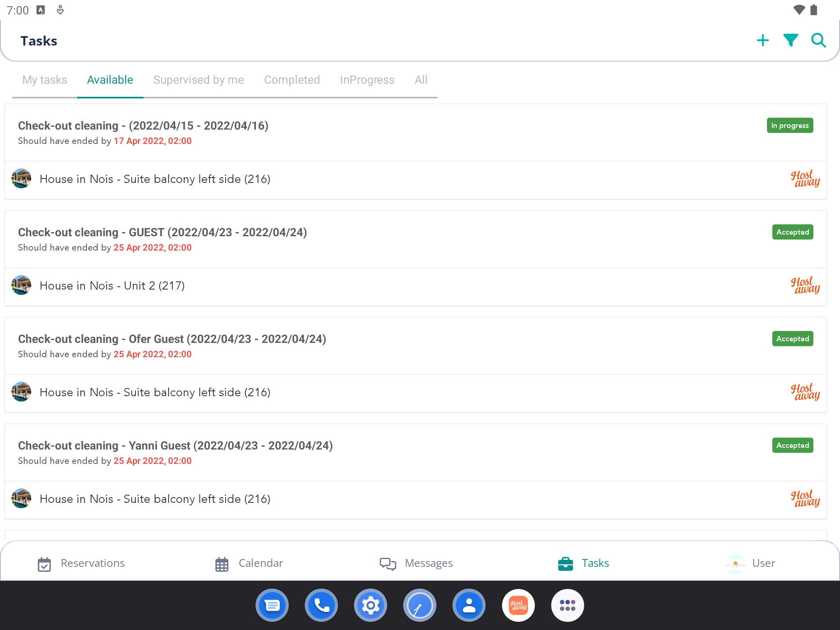Click listing thumbnail under 2022/04/15 task
This screenshot has width=840, height=630.
pyautogui.click(x=21, y=178)
